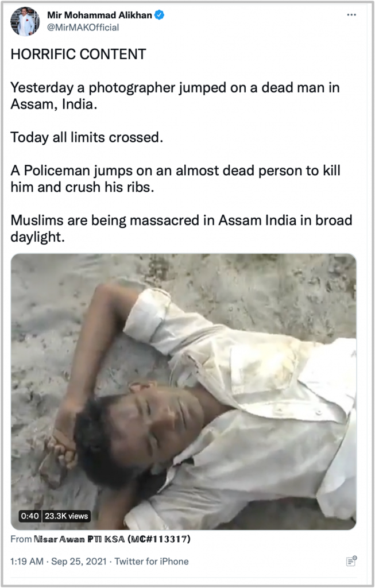Click the Sep 25, 2021 date
Viewport: 375px width, 588px height.
(x=79, y=562)
